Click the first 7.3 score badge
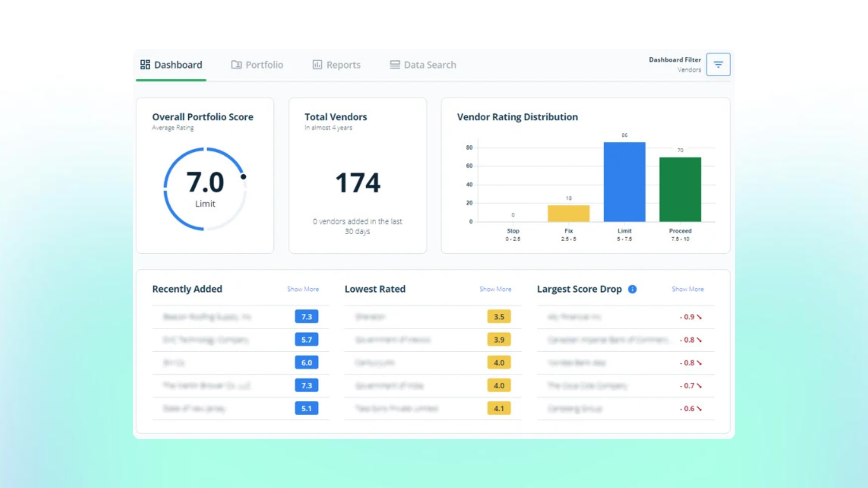Screen dimensions: 868x488 (307, 316)
